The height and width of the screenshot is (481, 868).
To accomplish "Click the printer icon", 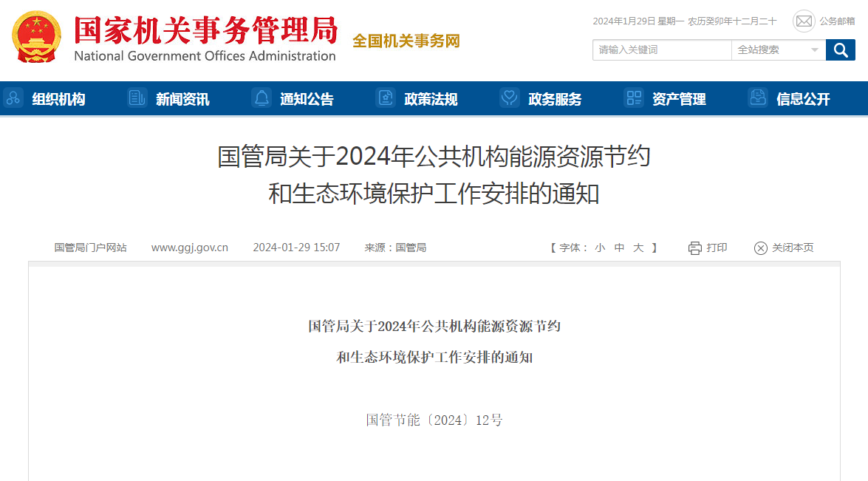I will (694, 248).
